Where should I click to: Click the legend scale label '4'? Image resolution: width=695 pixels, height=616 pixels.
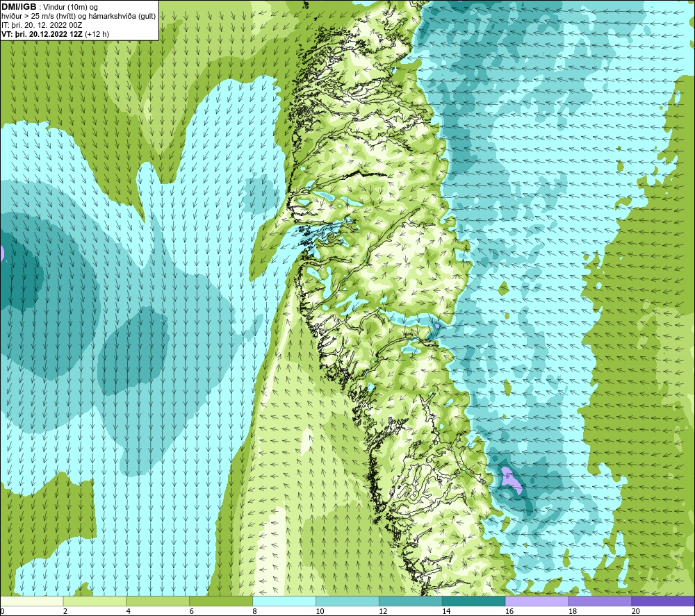tap(129, 612)
